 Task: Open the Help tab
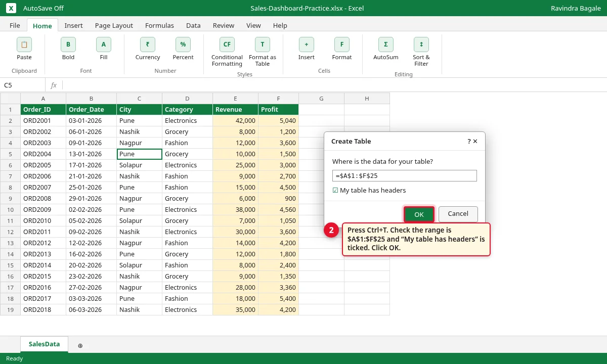coord(280,25)
